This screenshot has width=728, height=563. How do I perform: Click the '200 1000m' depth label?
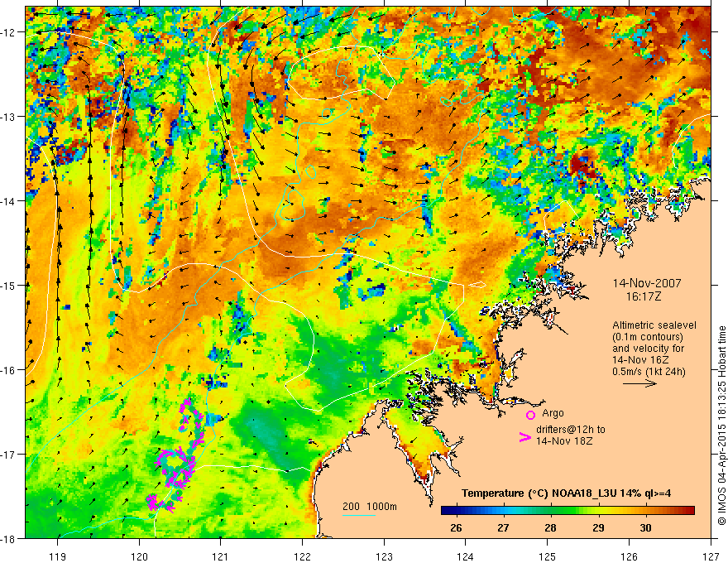[370, 507]
